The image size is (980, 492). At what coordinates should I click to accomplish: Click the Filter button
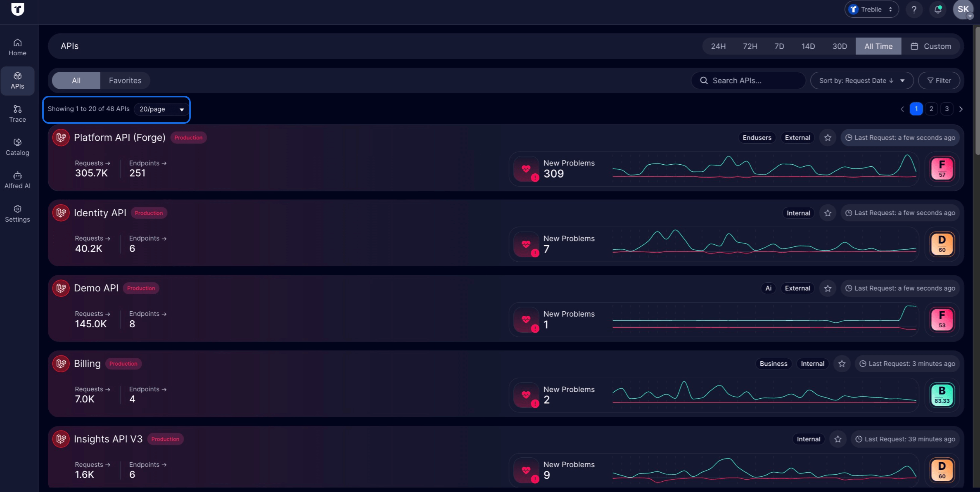click(x=939, y=80)
